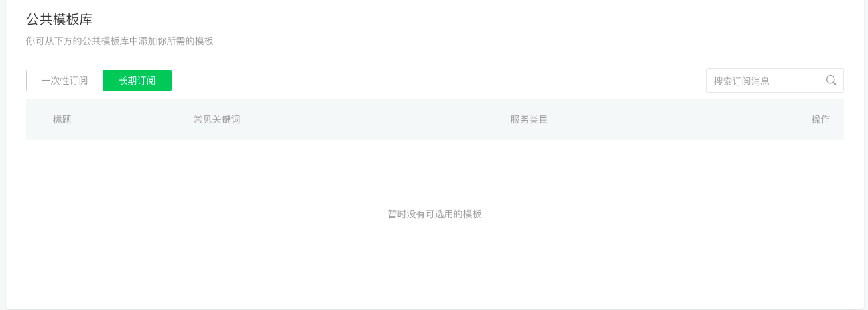Click the magnifier search icon
Image resolution: width=868 pixels, height=310 pixels.
click(x=831, y=81)
